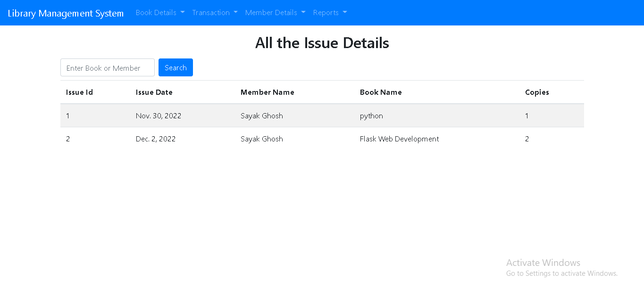Click the All the Issue Details heading
The height and width of the screenshot is (289, 644).
click(x=322, y=43)
